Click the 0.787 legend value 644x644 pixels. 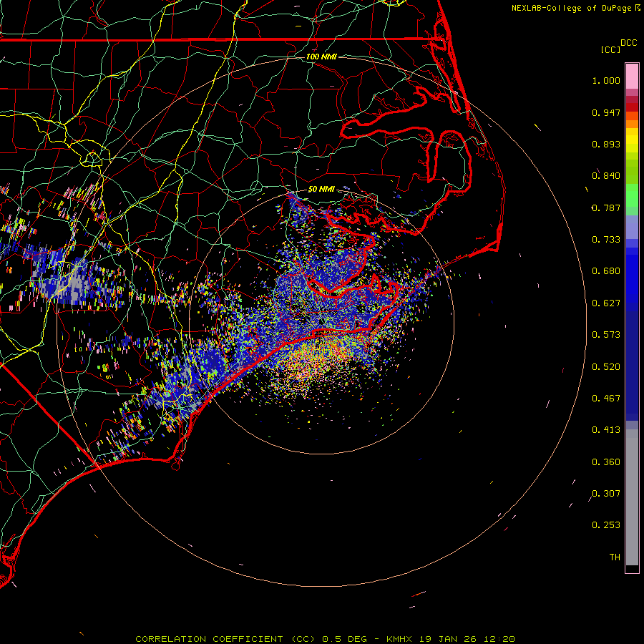pos(606,208)
